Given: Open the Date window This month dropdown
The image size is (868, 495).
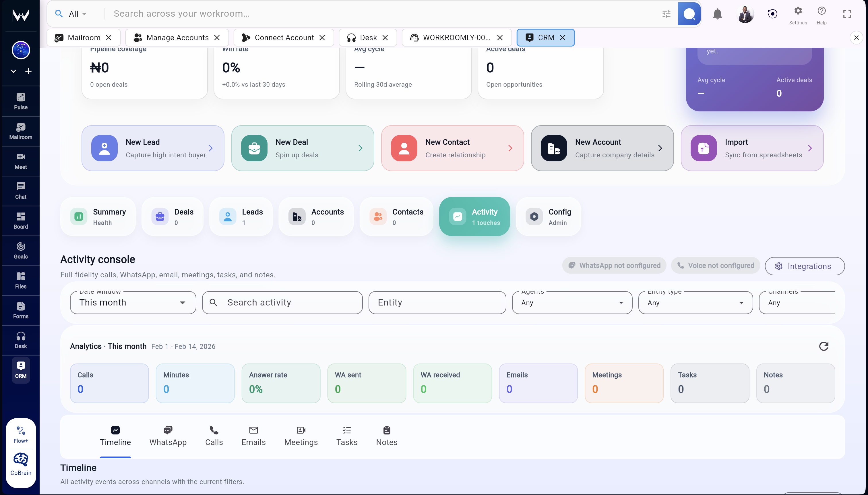Looking at the screenshot, I should (x=133, y=302).
